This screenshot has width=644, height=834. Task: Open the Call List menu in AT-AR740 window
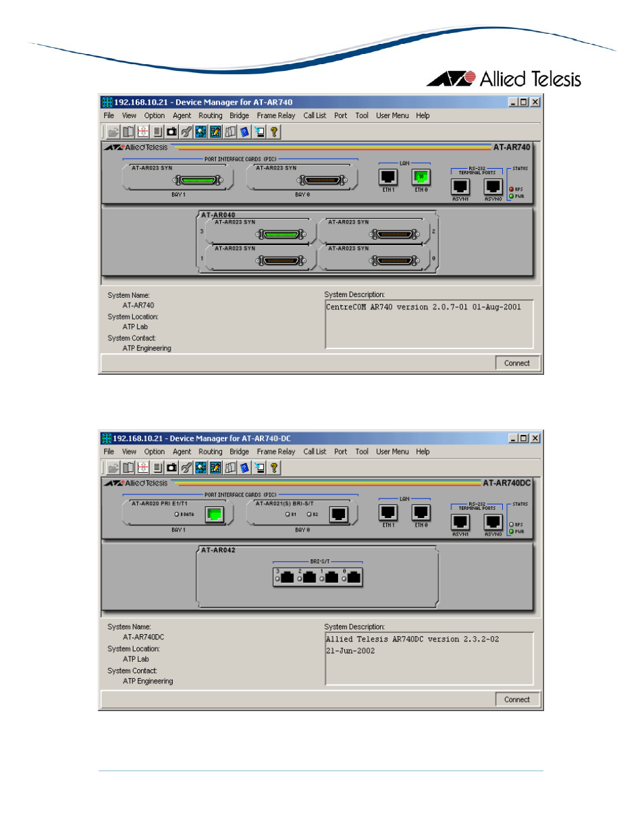click(x=315, y=115)
